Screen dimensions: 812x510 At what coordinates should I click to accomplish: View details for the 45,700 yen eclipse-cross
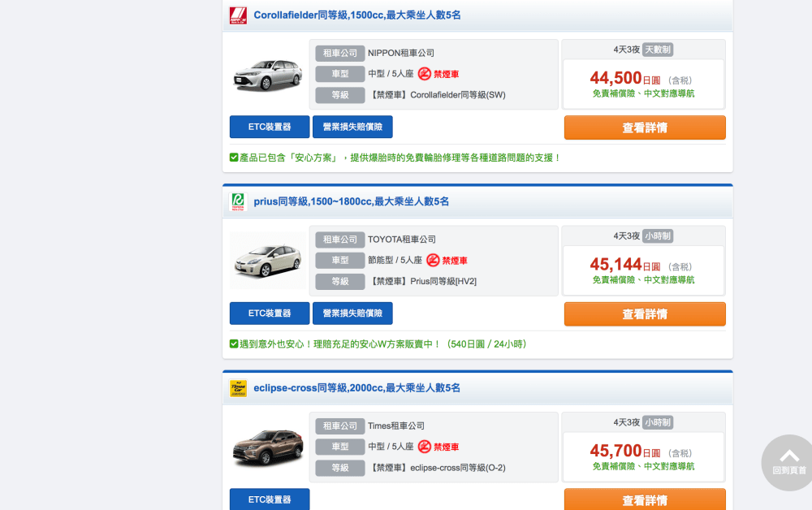[645, 499]
